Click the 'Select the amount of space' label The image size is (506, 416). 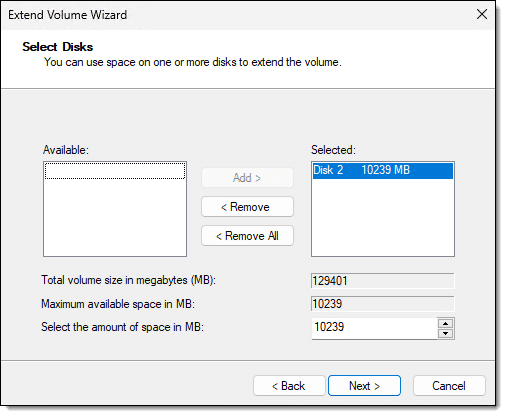click(x=122, y=327)
